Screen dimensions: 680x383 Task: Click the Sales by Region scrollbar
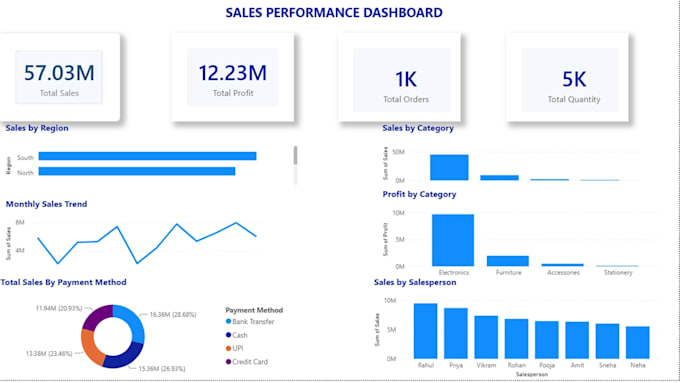tap(295, 155)
